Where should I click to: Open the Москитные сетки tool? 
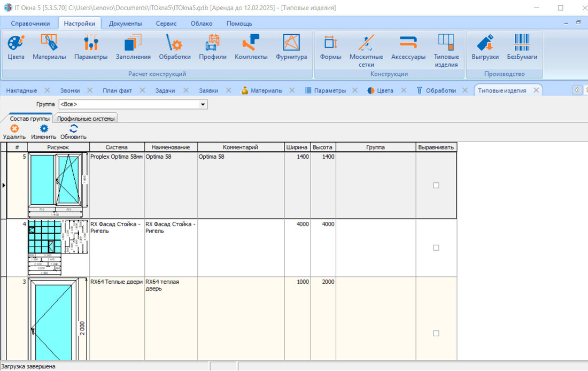click(x=366, y=51)
